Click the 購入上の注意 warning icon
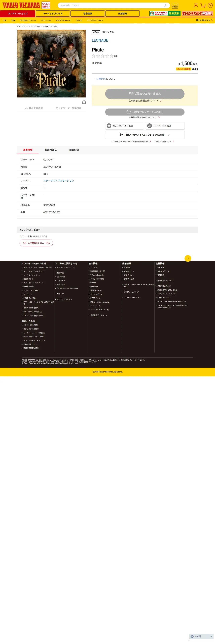The width and height of the screenshot is (215, 644). [x=26, y=108]
